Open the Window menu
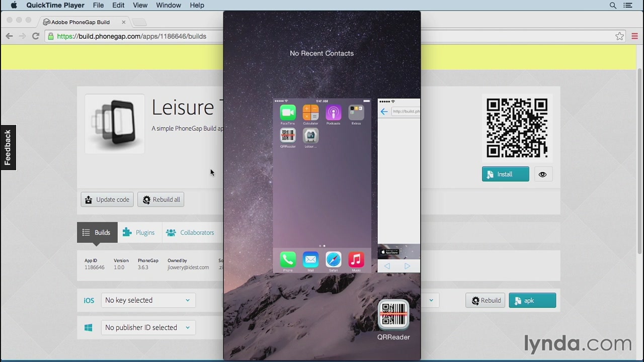 169,5
